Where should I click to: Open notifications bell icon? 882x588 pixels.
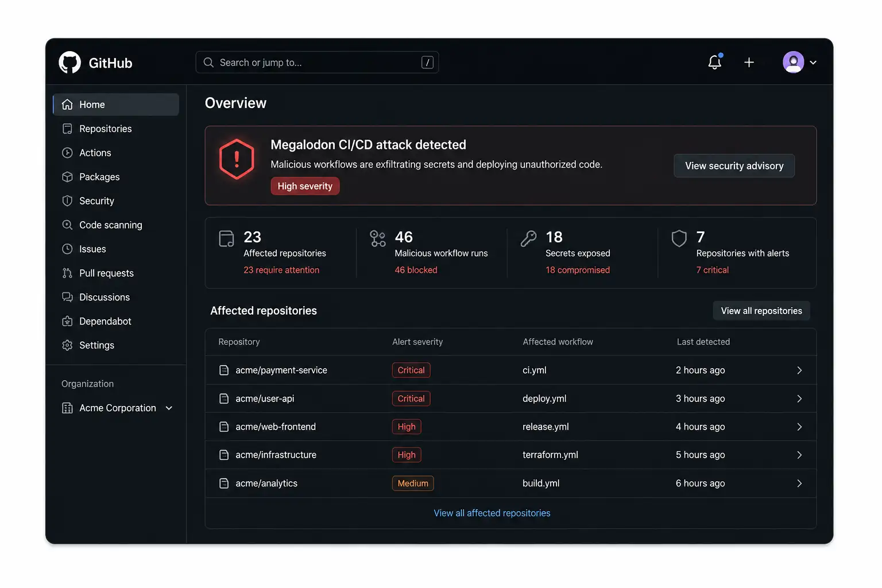click(x=715, y=62)
